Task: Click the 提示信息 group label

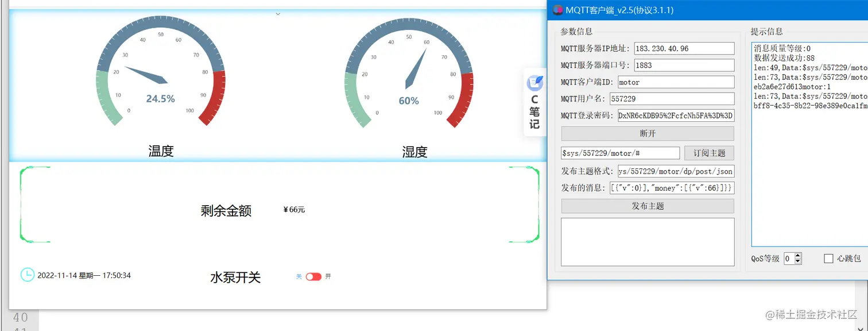Action: pyautogui.click(x=767, y=31)
